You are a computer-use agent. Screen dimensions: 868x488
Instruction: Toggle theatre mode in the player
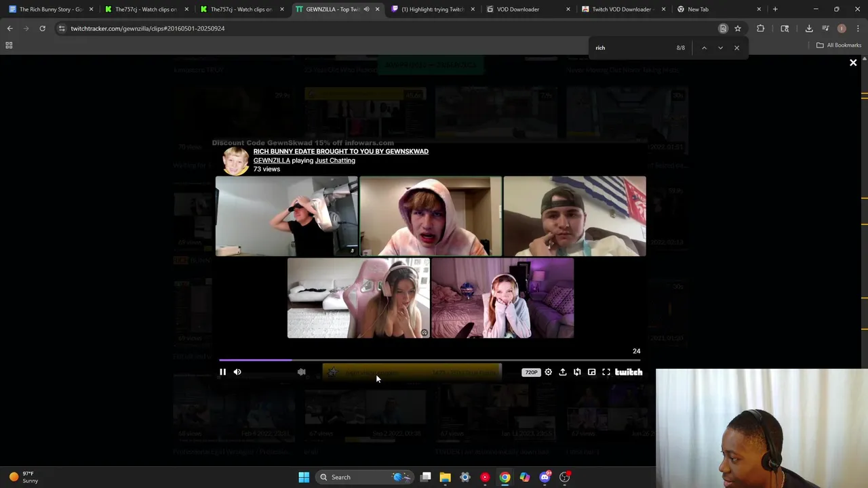click(x=591, y=372)
